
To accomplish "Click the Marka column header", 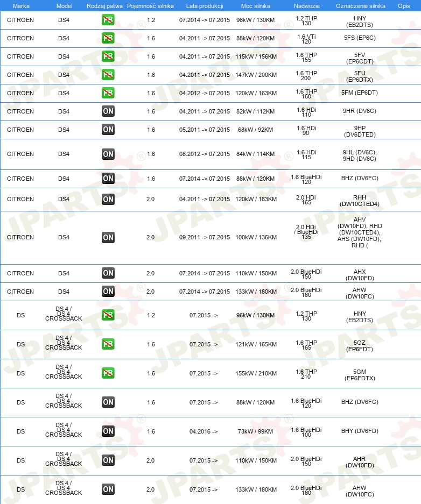I will [21, 6].
